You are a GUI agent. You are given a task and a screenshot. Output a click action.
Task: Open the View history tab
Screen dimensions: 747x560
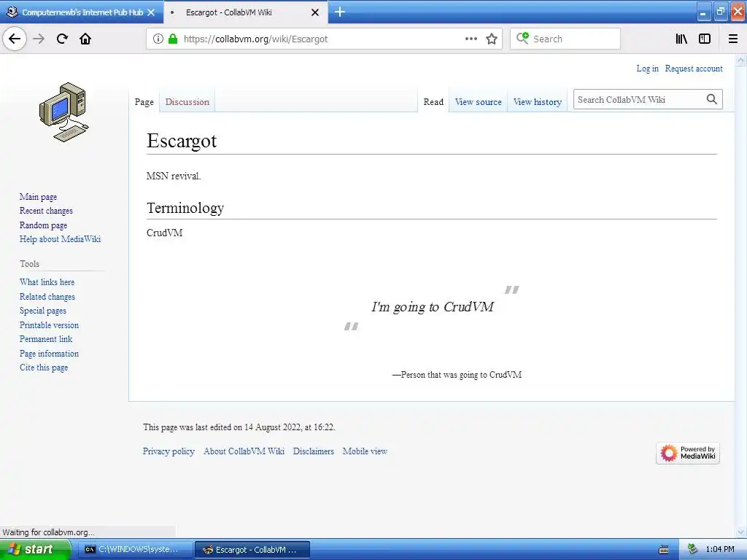click(538, 102)
